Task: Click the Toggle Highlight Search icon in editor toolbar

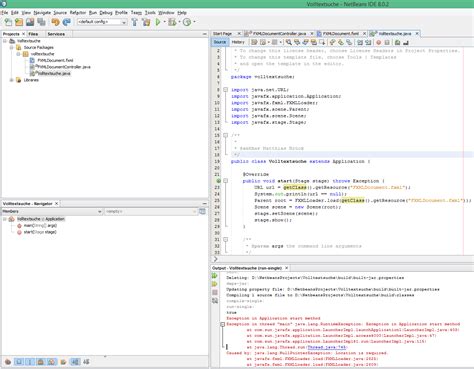Action: point(314,42)
